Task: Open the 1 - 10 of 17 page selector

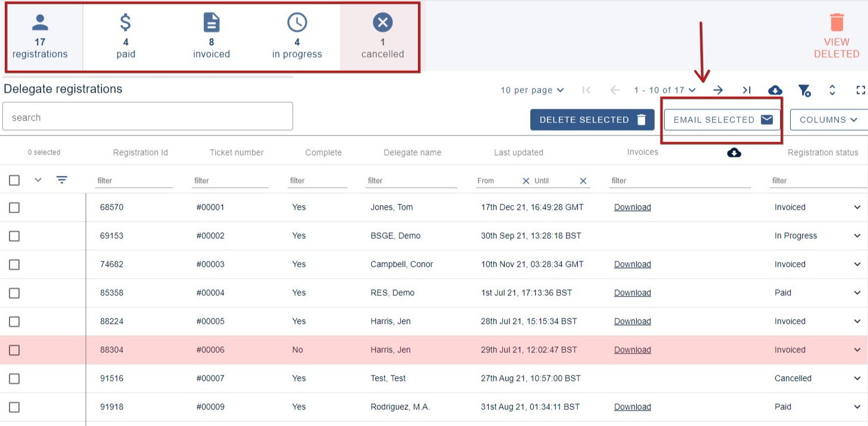Action: (x=665, y=90)
